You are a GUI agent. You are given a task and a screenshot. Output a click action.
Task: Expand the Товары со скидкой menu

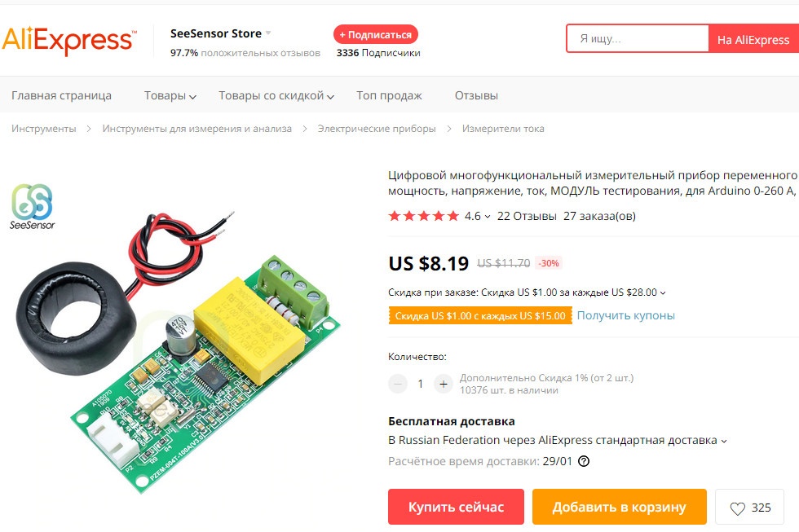pos(276,95)
